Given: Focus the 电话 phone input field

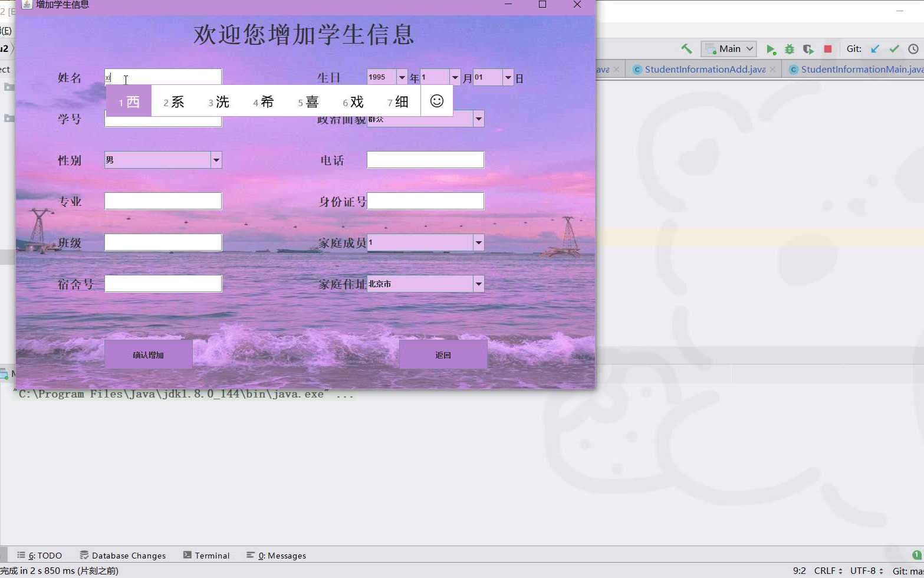Looking at the screenshot, I should coord(426,160).
